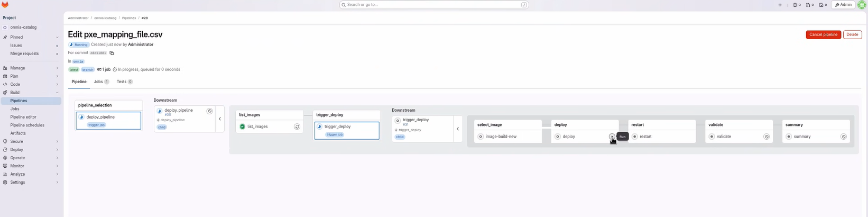Open the user avatar menu
Viewport: 868px width, 217px height.
(862, 5)
